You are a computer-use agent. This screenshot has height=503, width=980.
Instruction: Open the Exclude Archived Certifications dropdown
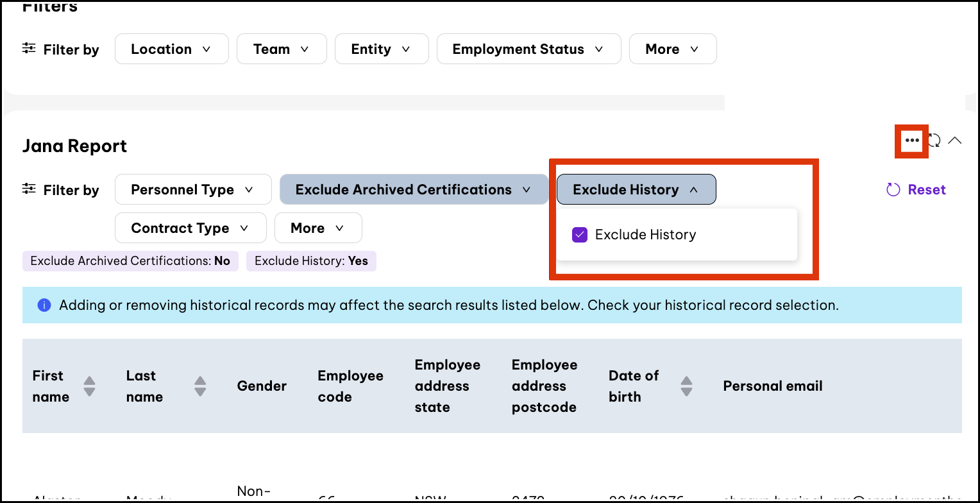(x=414, y=190)
